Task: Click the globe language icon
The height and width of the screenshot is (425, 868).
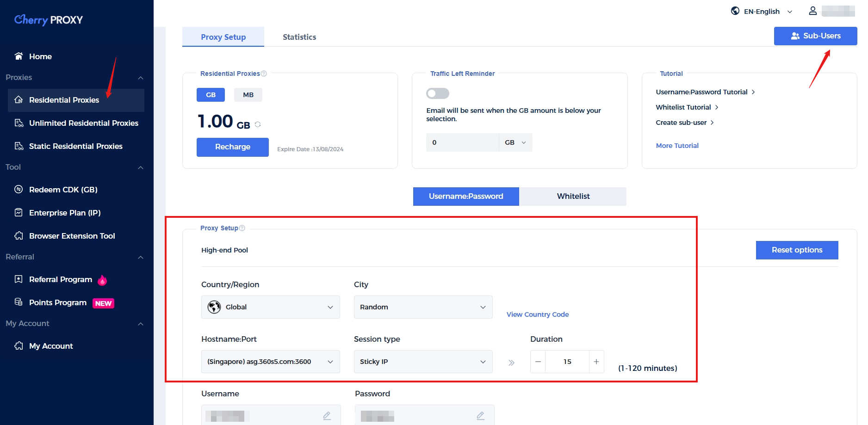Action: pyautogui.click(x=735, y=11)
